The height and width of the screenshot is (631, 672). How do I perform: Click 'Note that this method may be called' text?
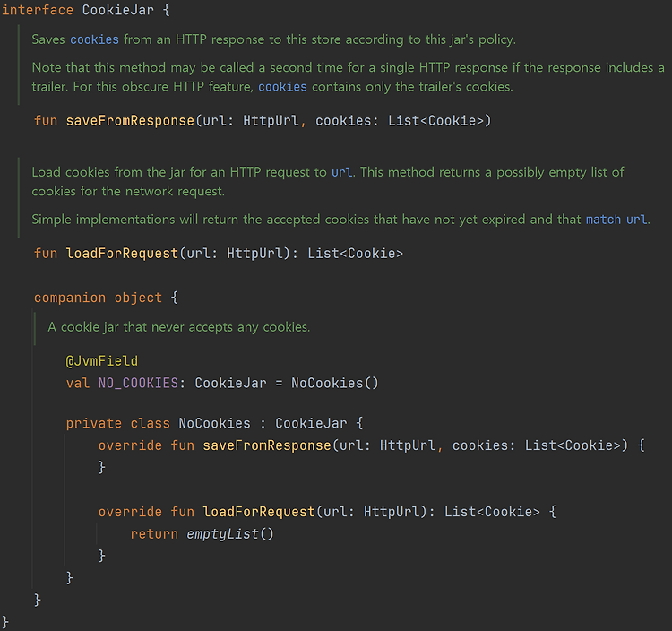point(142,68)
